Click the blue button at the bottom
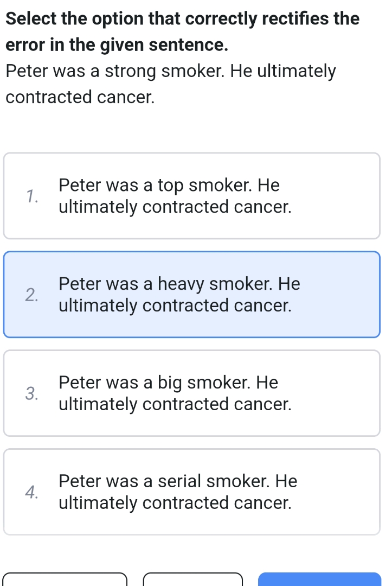Viewport: 392px width, 586px height. [319, 581]
